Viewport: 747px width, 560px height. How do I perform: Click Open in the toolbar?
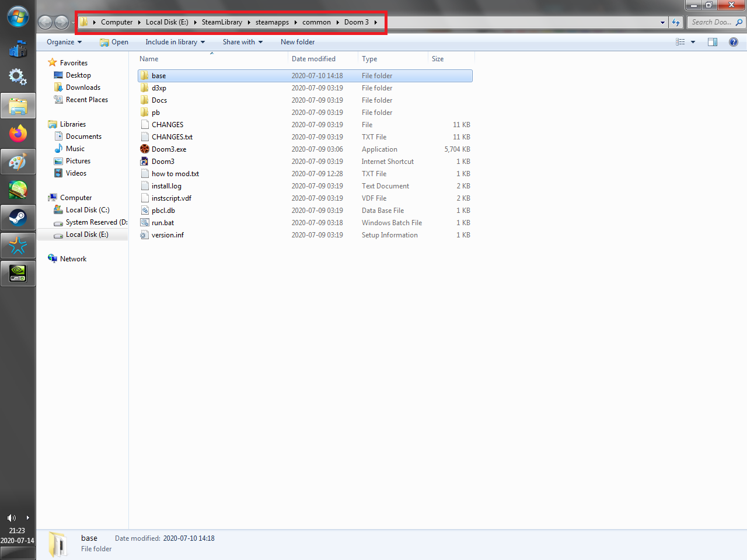(114, 42)
